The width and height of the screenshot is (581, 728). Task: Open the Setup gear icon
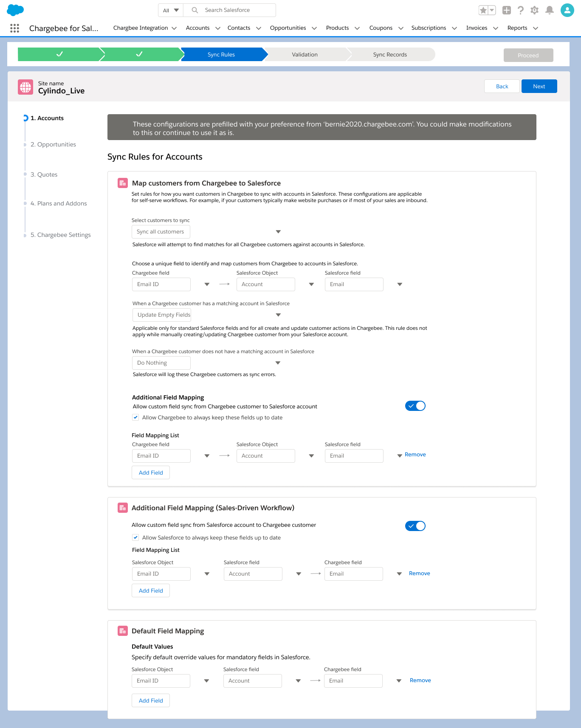[535, 10]
